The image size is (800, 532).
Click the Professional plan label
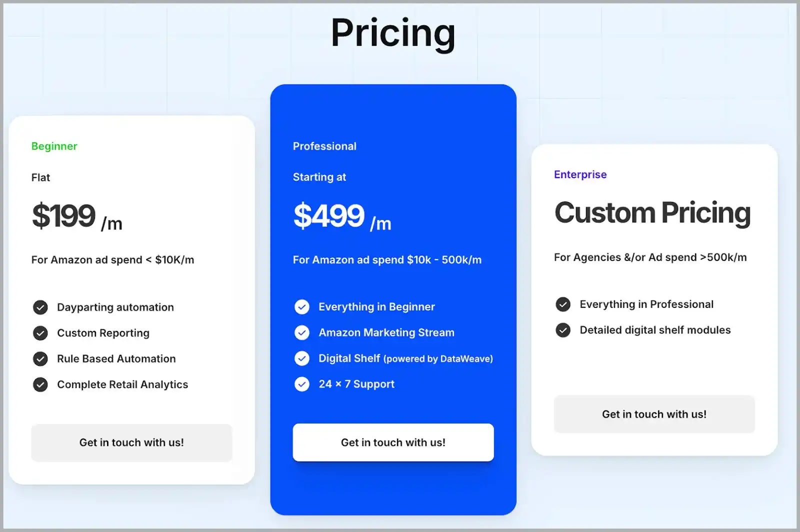pos(324,146)
